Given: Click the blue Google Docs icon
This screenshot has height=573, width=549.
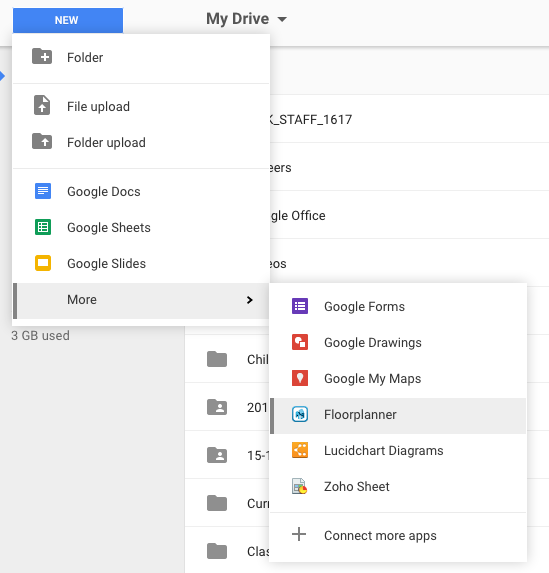Looking at the screenshot, I should (43, 191).
